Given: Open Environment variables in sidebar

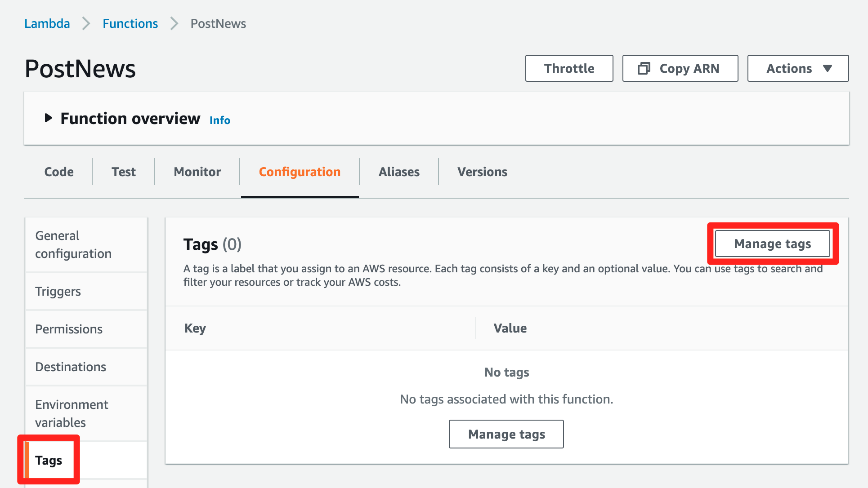Looking at the screenshot, I should coord(86,413).
